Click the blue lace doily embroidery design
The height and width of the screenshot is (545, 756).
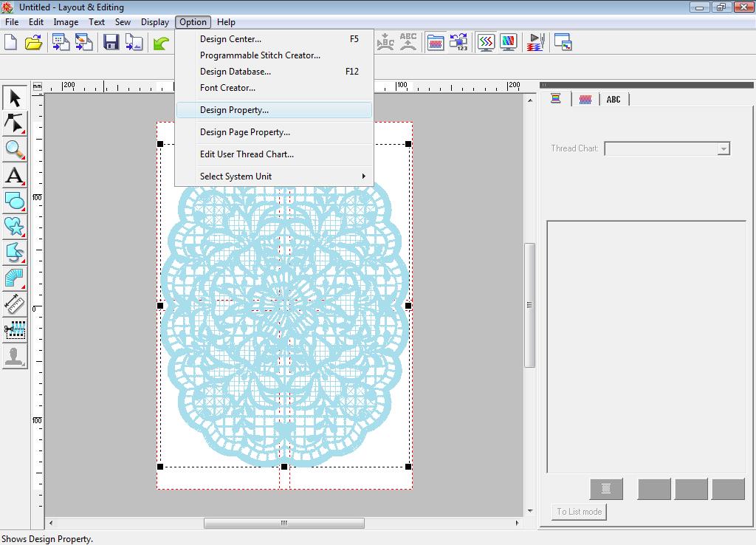(x=284, y=328)
